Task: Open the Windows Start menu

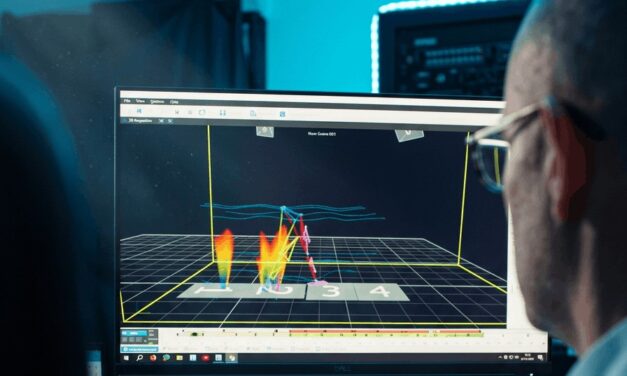Action: tap(126, 358)
